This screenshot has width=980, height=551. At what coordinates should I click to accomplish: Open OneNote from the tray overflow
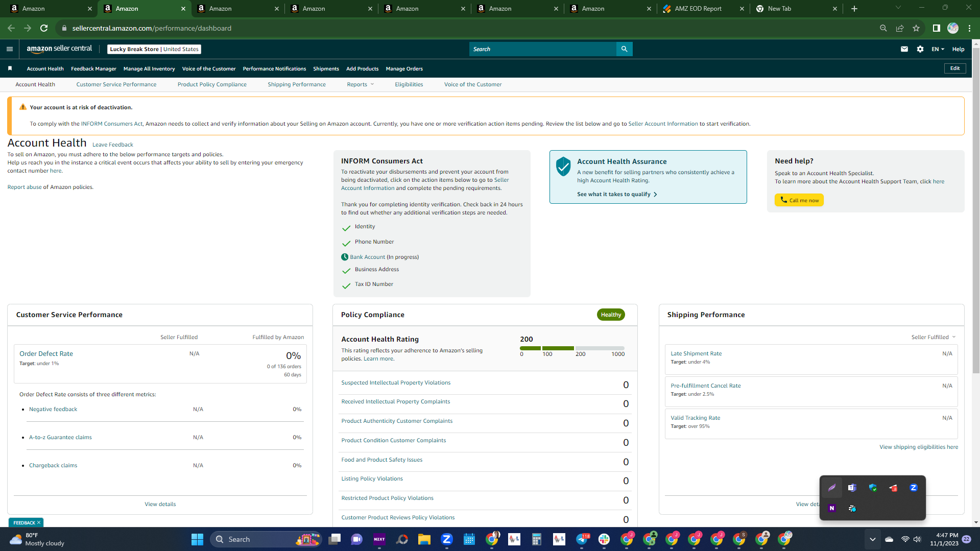(x=832, y=508)
